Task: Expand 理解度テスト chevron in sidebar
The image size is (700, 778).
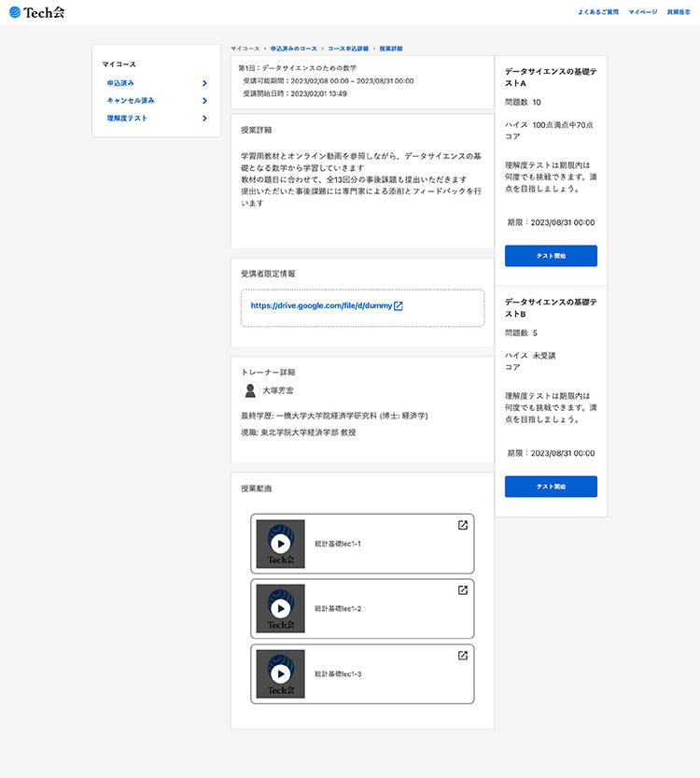Action: [204, 118]
